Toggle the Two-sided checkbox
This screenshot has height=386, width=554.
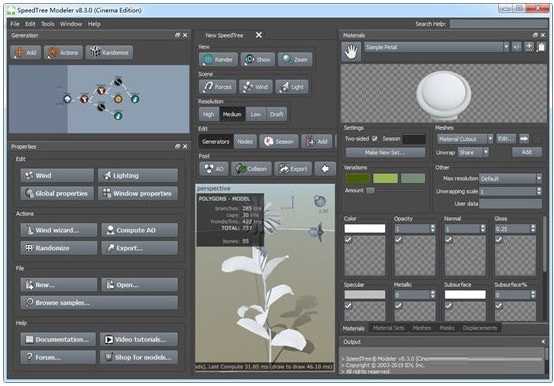tap(375, 139)
